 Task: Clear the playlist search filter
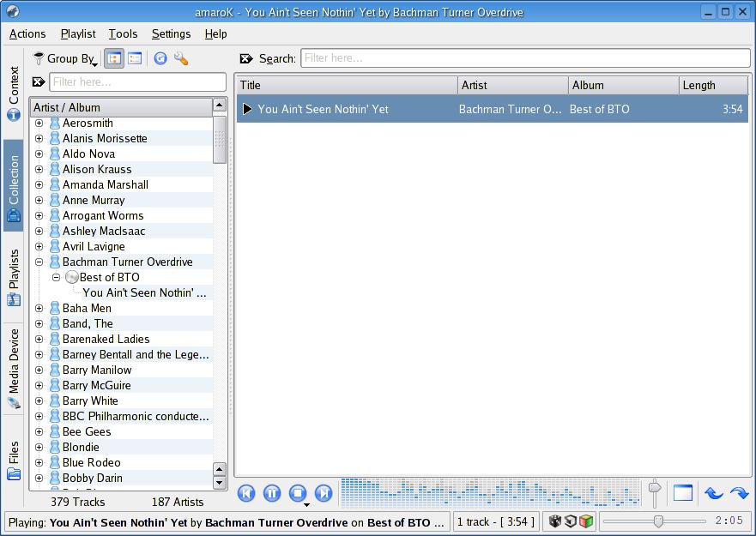click(x=246, y=59)
